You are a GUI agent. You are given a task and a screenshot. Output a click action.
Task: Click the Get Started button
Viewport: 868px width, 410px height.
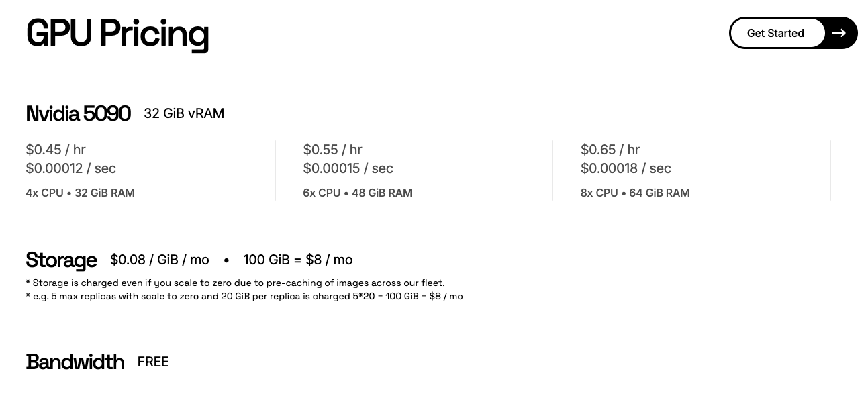[777, 33]
